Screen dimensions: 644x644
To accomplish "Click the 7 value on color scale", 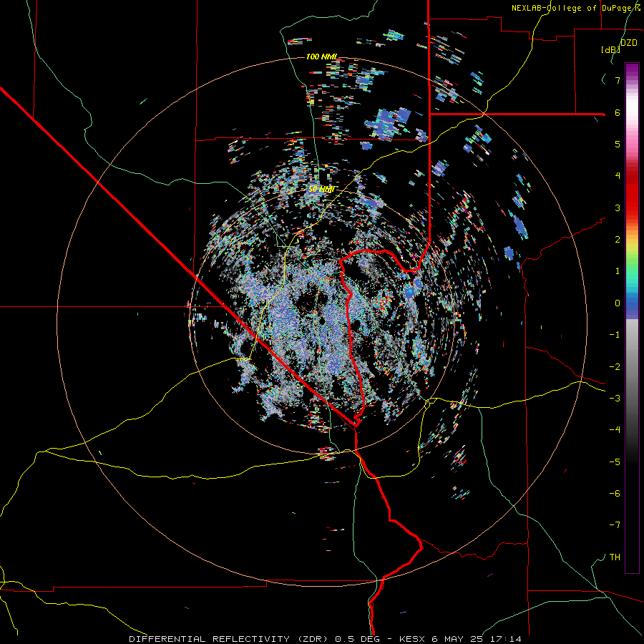I will coord(618,80).
